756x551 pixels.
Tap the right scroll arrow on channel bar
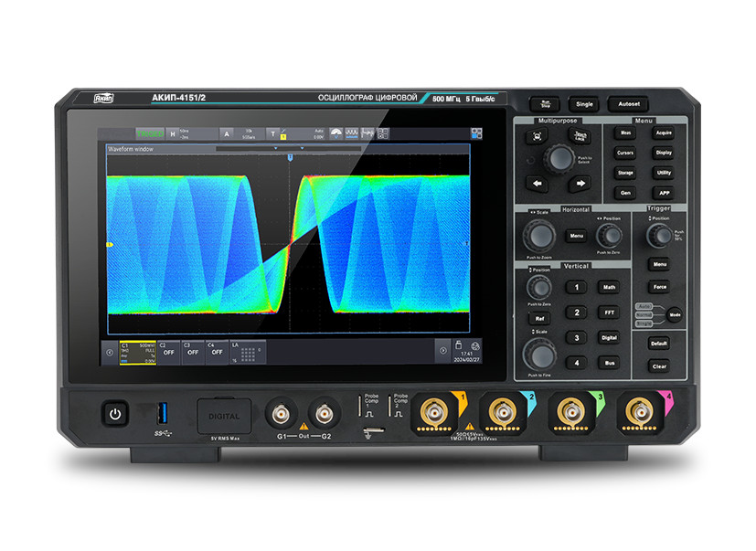pos(444,351)
